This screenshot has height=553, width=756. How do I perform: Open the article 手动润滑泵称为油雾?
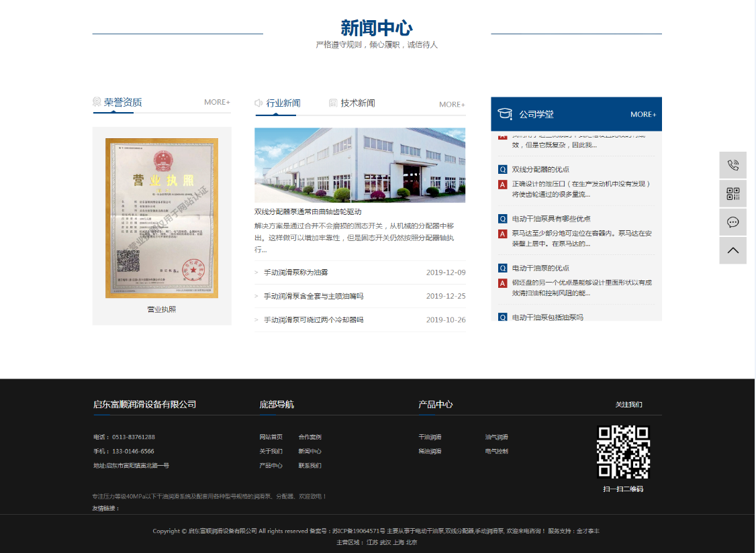[295, 272]
